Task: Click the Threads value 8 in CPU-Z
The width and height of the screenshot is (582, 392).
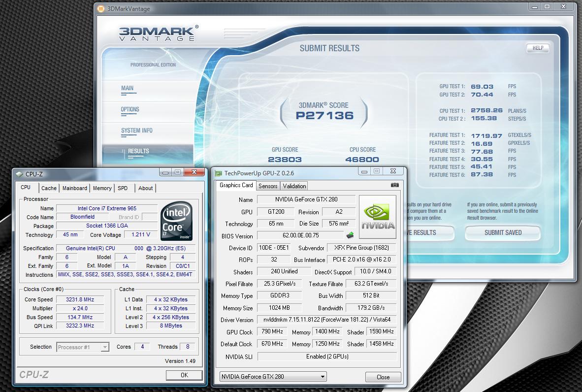Action: click(188, 347)
